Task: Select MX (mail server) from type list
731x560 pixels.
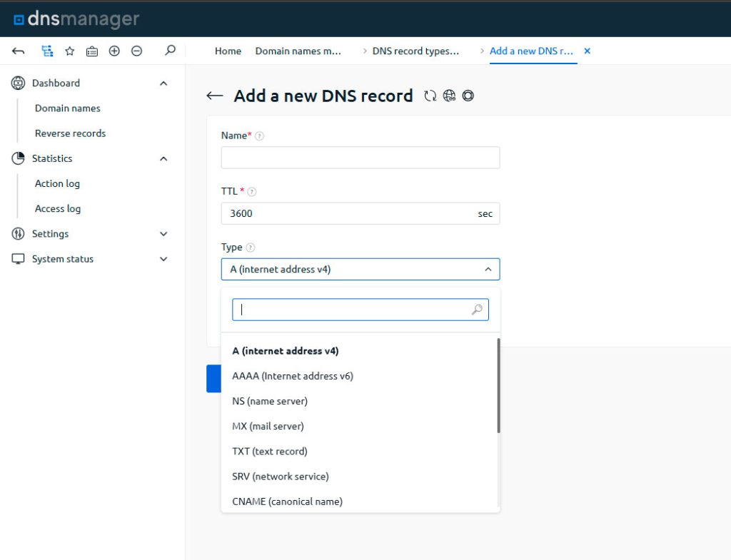Action: coord(268,426)
